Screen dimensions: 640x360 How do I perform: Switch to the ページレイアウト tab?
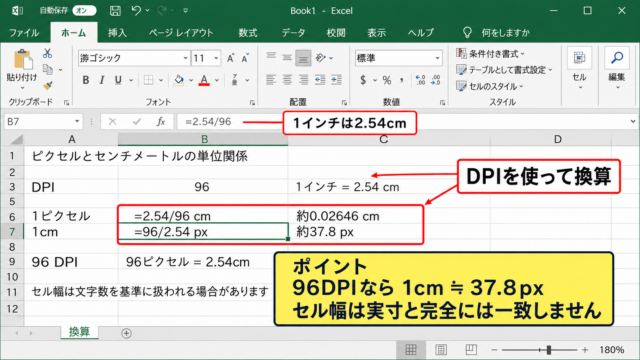pyautogui.click(x=181, y=33)
